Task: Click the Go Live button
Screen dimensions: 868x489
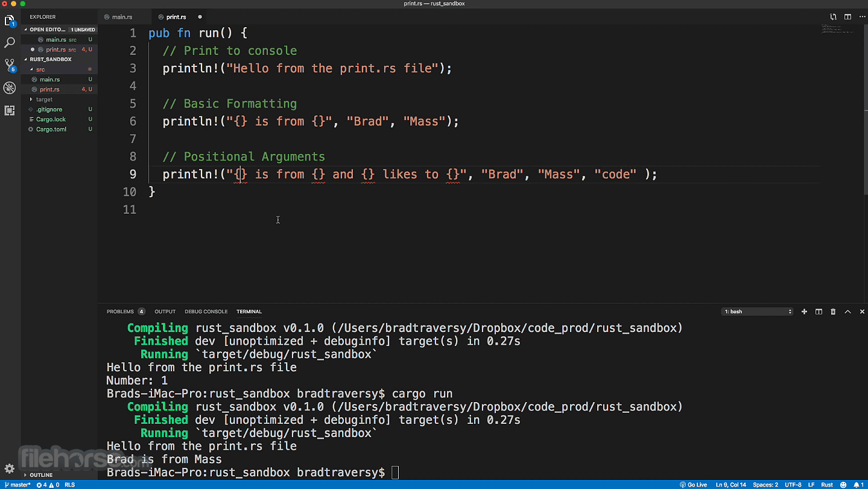Action: 694,485
